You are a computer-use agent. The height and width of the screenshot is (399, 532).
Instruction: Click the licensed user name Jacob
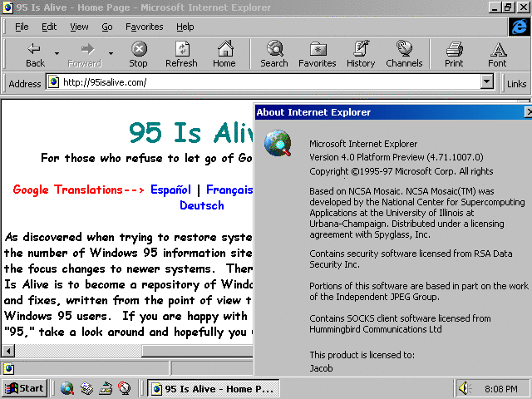[x=321, y=368]
